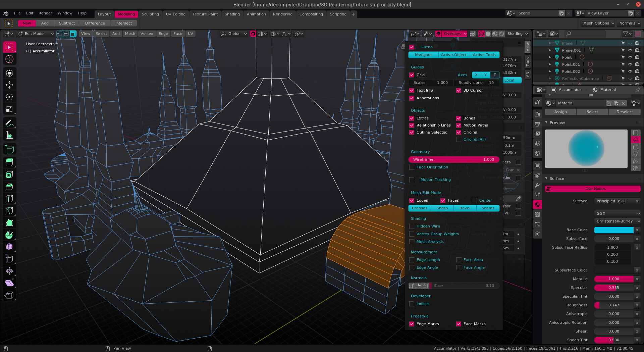Pick the Smooth vertices tool
Screen dimensions: 644x352
9,247
